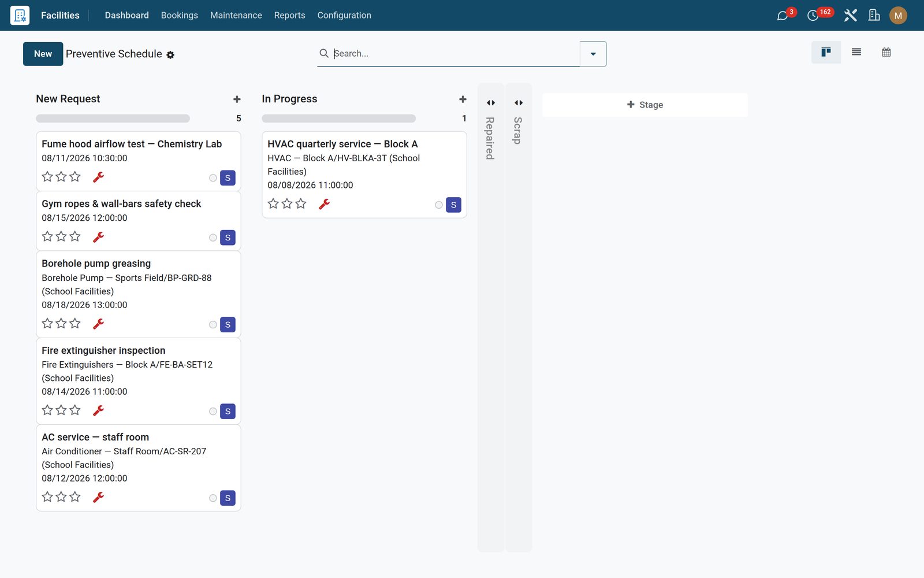Click the New Request progress bar
The height and width of the screenshot is (578, 924).
pyautogui.click(x=113, y=118)
